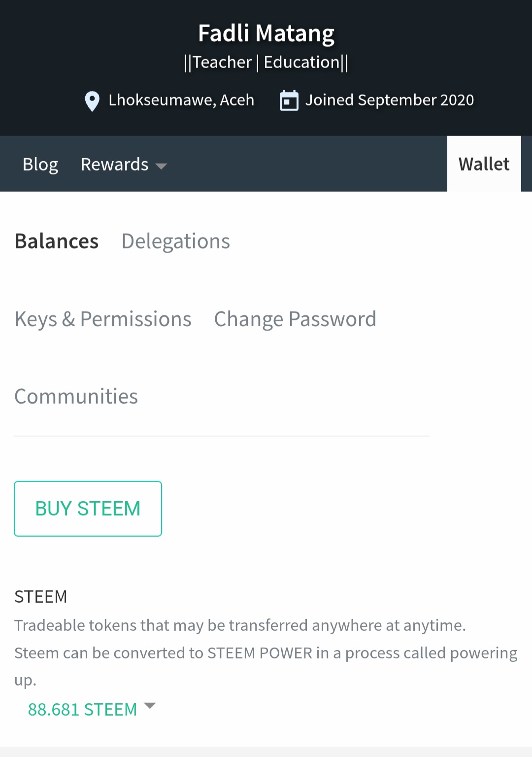
Task: Click the Joined September 2020 text
Action: pos(389,100)
